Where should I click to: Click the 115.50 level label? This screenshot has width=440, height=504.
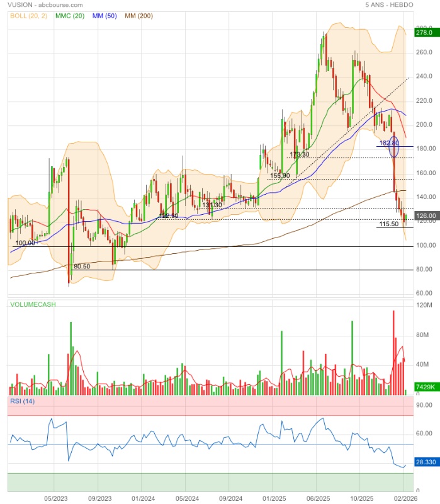point(388,224)
